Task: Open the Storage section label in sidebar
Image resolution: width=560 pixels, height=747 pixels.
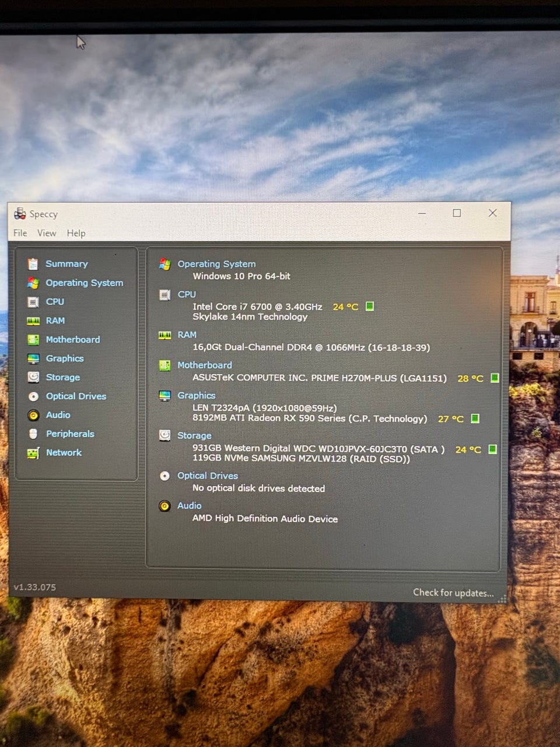Action: 63,377
